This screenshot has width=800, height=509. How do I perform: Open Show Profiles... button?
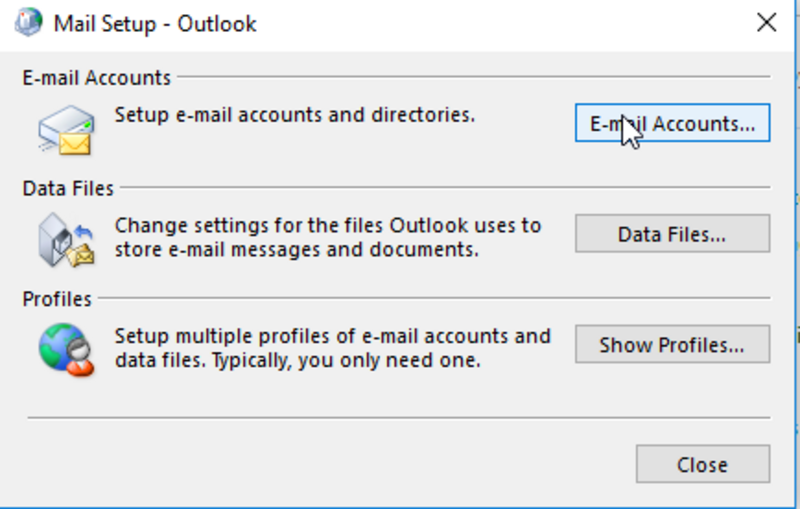click(672, 344)
